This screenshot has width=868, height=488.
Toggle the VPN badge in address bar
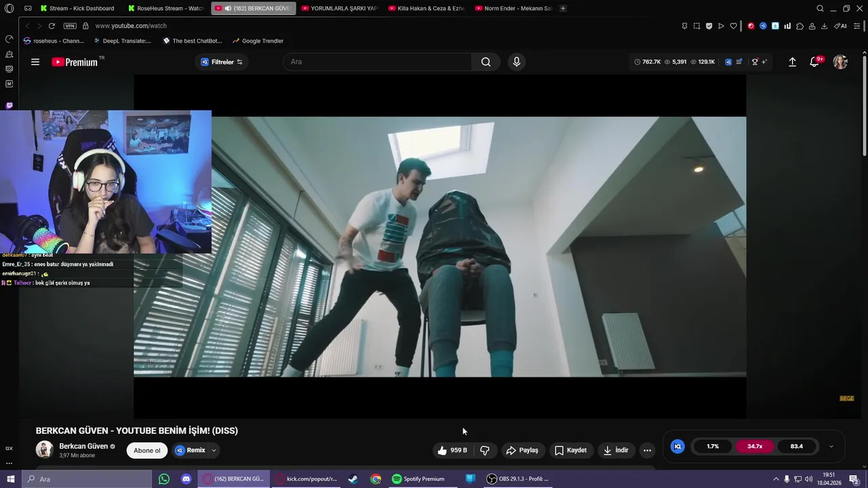pos(70,26)
